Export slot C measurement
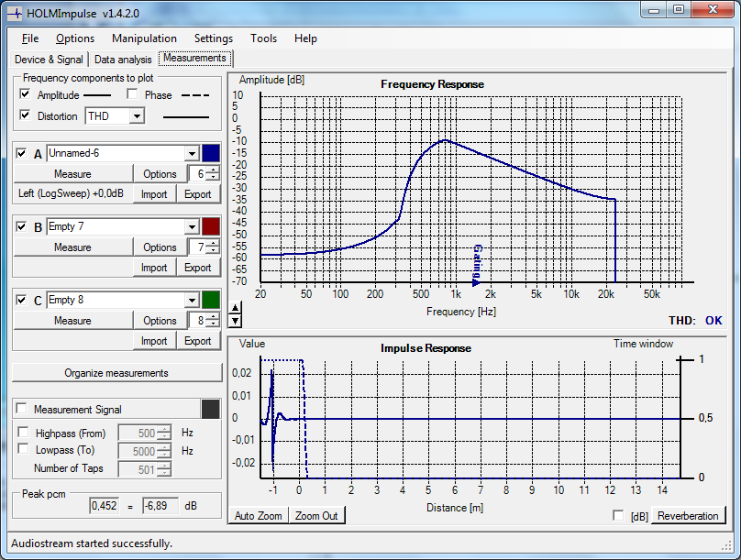This screenshot has height=560, width=741. tap(198, 340)
